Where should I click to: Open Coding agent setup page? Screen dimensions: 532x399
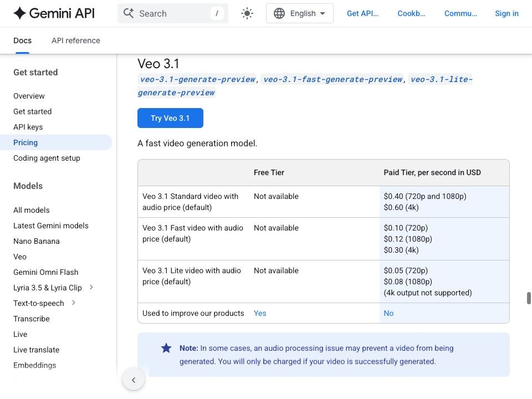coord(47,158)
